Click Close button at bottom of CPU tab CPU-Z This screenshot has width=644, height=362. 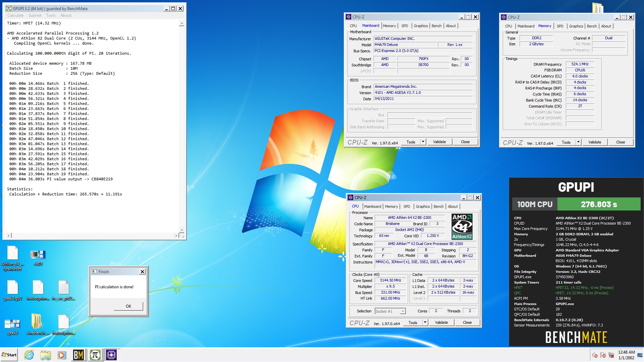click(467, 322)
